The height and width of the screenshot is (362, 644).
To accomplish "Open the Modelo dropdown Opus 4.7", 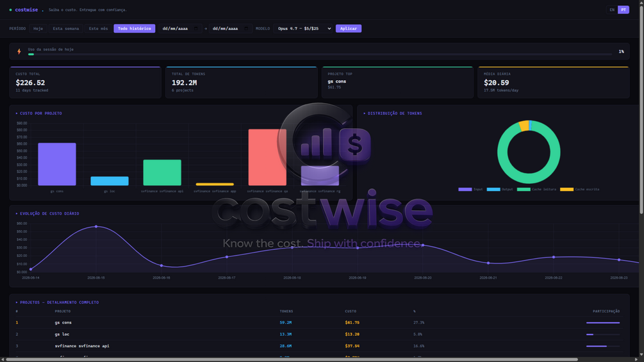I will point(304,29).
